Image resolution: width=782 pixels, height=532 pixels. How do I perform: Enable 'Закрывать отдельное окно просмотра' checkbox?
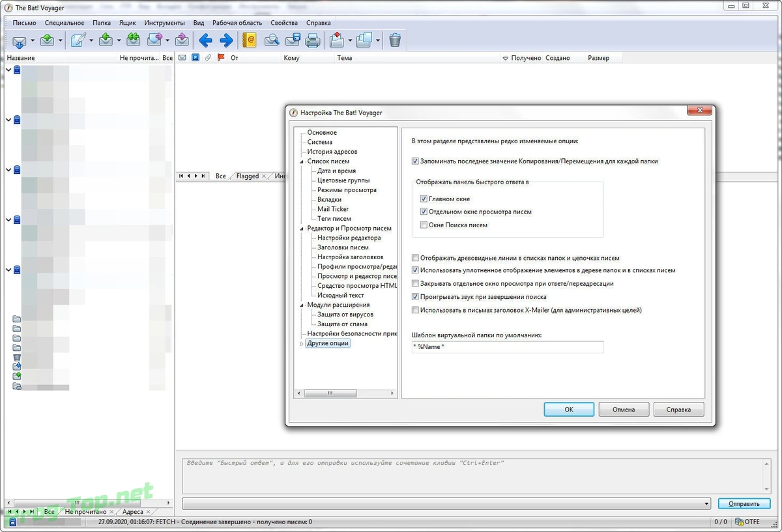point(416,284)
